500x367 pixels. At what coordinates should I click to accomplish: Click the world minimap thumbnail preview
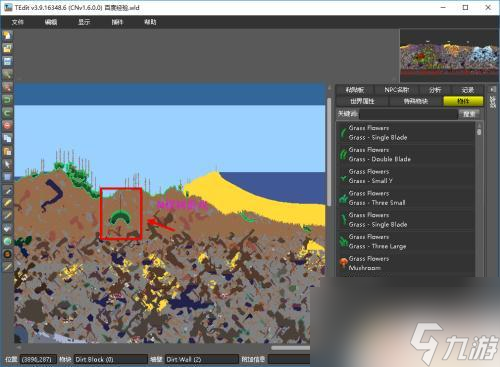pos(449,55)
